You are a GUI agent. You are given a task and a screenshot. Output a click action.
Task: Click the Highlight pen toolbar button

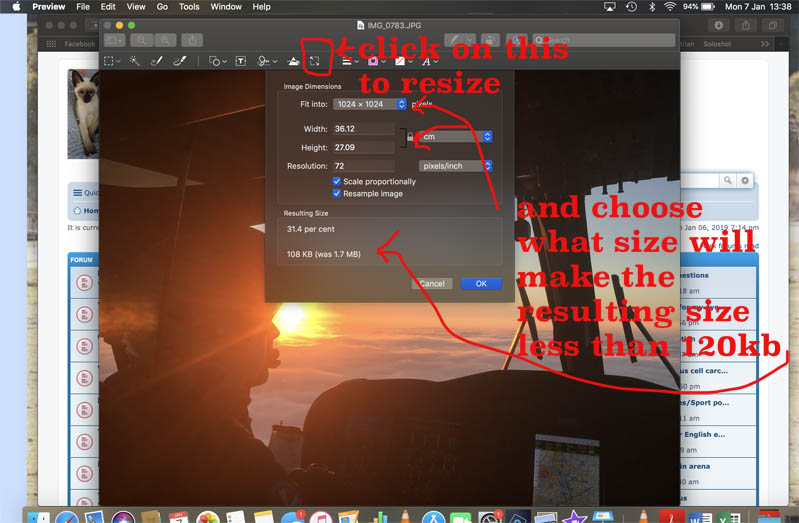coord(454,40)
